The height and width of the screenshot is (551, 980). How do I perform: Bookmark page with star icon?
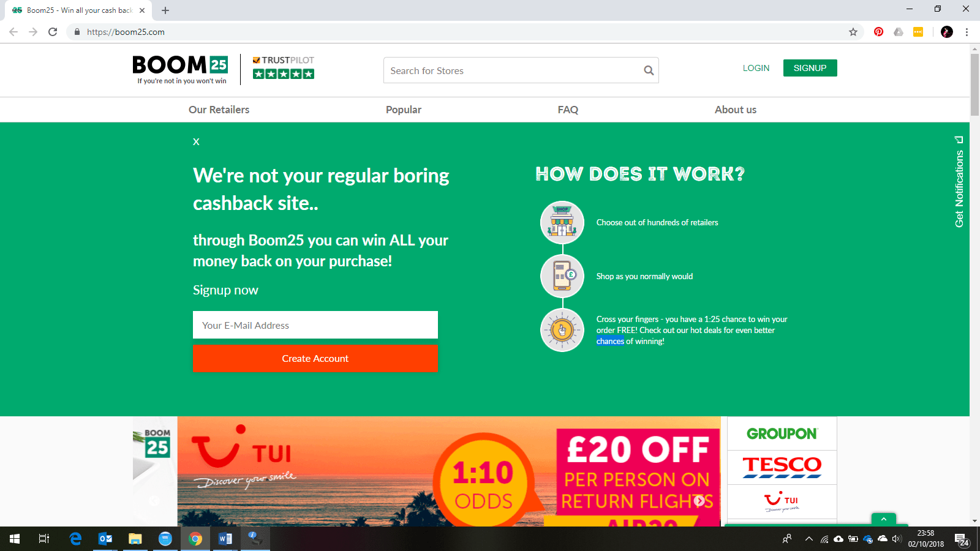(853, 32)
